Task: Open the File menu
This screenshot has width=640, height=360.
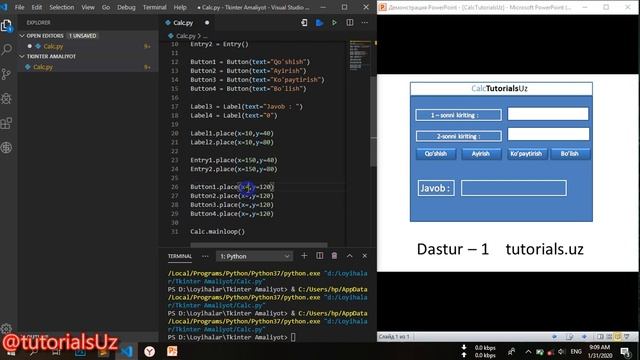Action: tap(19, 7)
